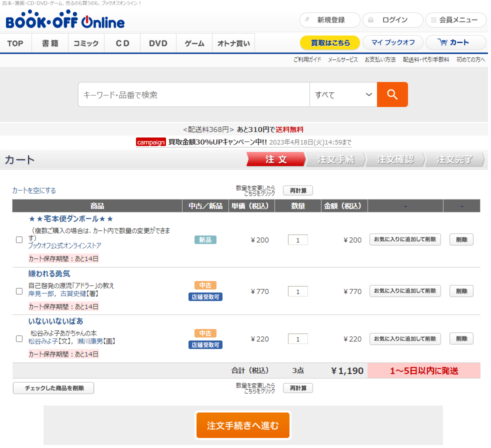Click the 新品 badge on 宅本便ダンボール row
The height and width of the screenshot is (448, 491).
pyautogui.click(x=205, y=240)
